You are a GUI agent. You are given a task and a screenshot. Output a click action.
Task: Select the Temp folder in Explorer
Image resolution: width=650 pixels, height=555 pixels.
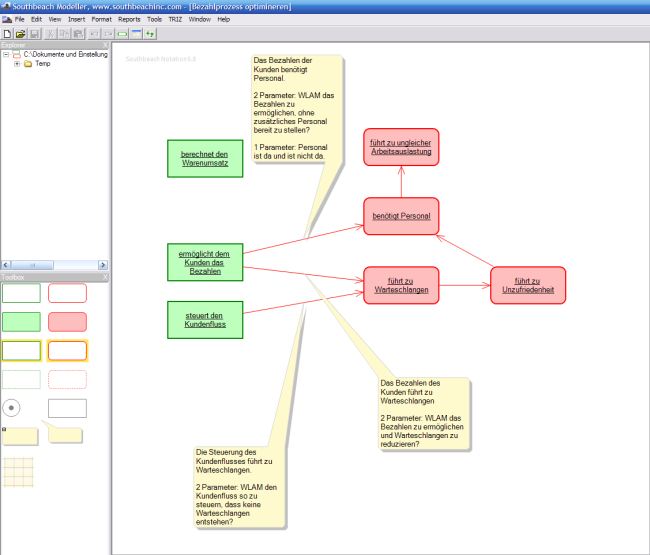coord(42,64)
